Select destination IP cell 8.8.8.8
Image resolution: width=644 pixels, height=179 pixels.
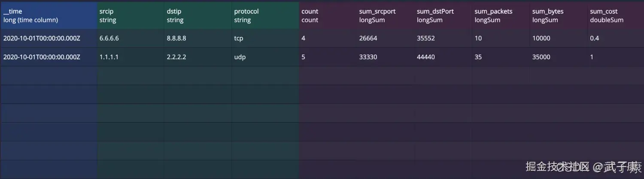pyautogui.click(x=176, y=38)
